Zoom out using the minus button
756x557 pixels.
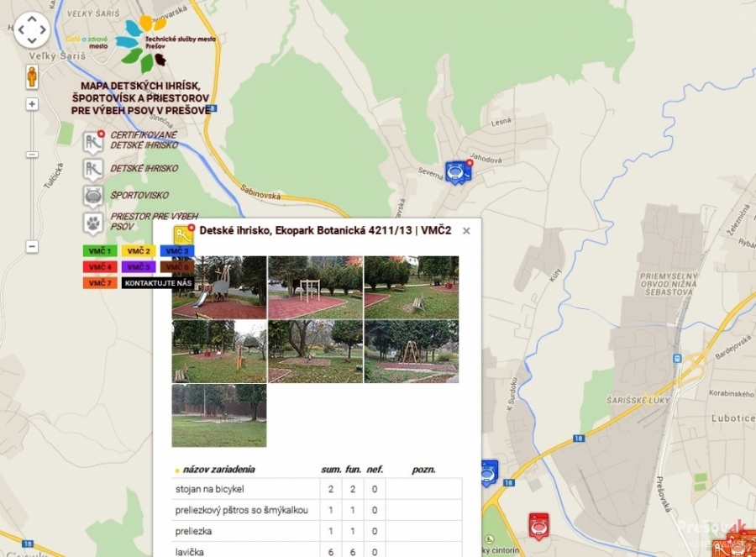(32, 247)
